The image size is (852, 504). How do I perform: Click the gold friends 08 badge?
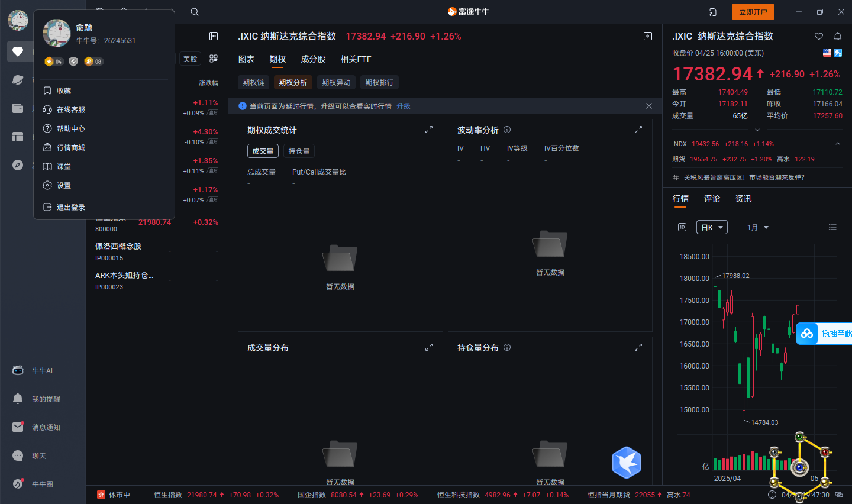[93, 62]
